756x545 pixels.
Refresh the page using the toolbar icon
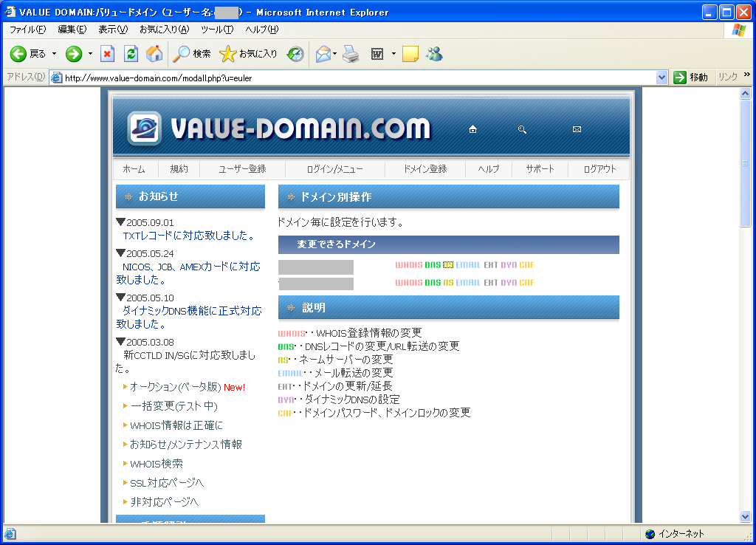[x=131, y=54]
